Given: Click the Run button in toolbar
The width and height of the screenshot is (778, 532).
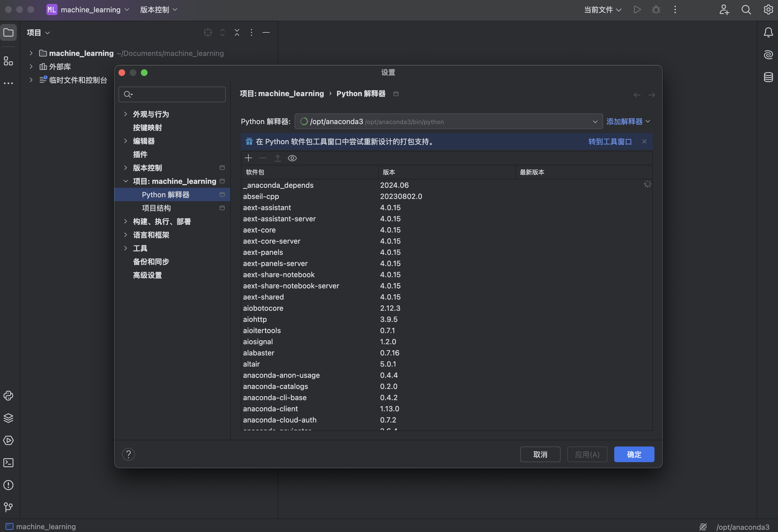Looking at the screenshot, I should [637, 10].
